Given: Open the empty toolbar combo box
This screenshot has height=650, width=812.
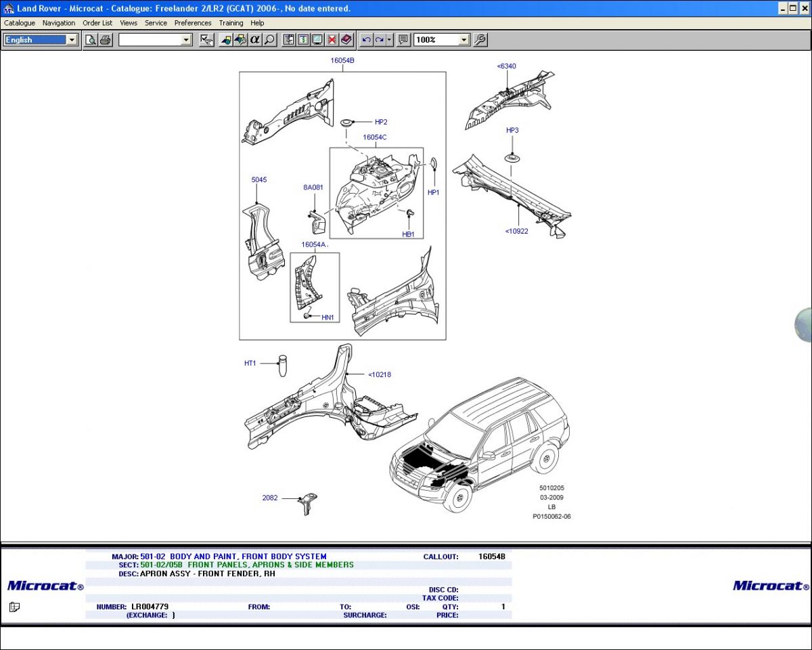Looking at the screenshot, I should click(x=187, y=40).
